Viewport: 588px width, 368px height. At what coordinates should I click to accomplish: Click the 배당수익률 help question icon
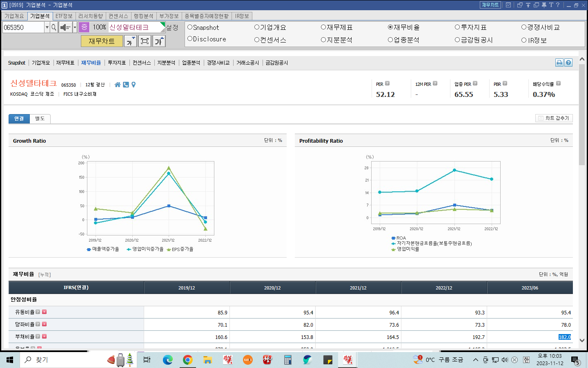(558, 83)
